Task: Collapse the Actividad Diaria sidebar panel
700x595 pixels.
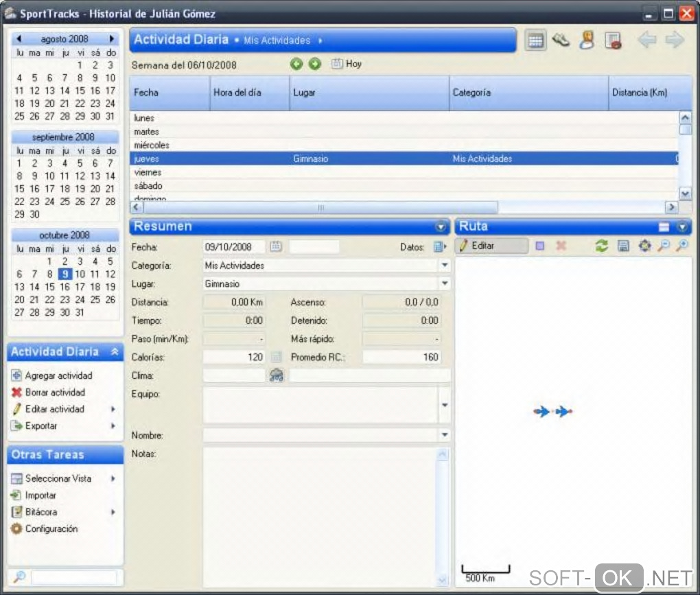Action: tap(115, 352)
